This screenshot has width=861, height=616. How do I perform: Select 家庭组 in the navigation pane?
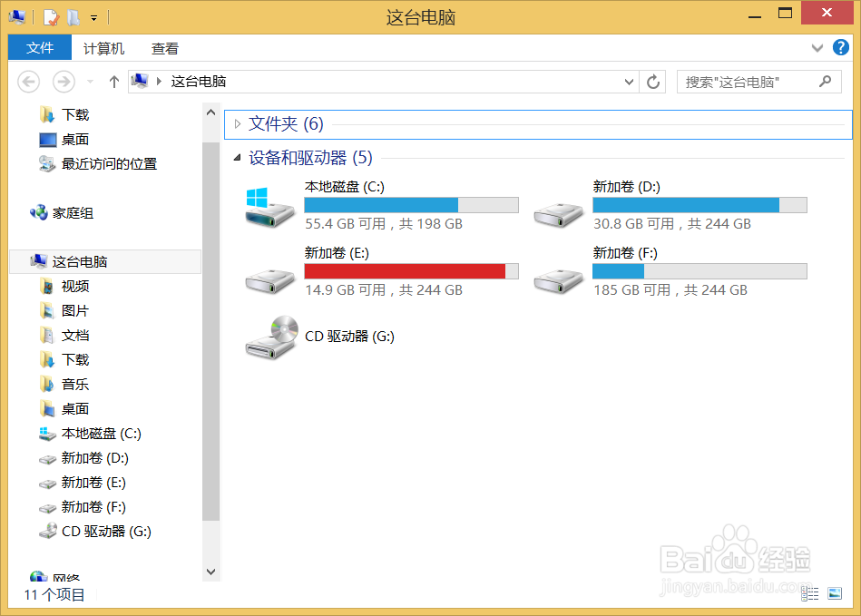(x=74, y=212)
